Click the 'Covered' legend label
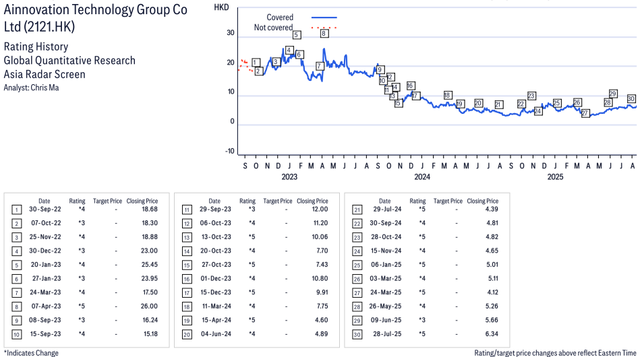This screenshot has height=357, width=644. (x=280, y=18)
